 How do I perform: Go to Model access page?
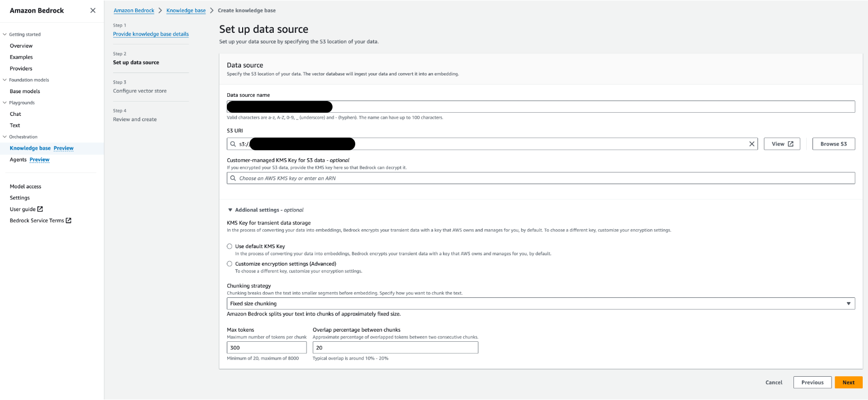coord(25,186)
